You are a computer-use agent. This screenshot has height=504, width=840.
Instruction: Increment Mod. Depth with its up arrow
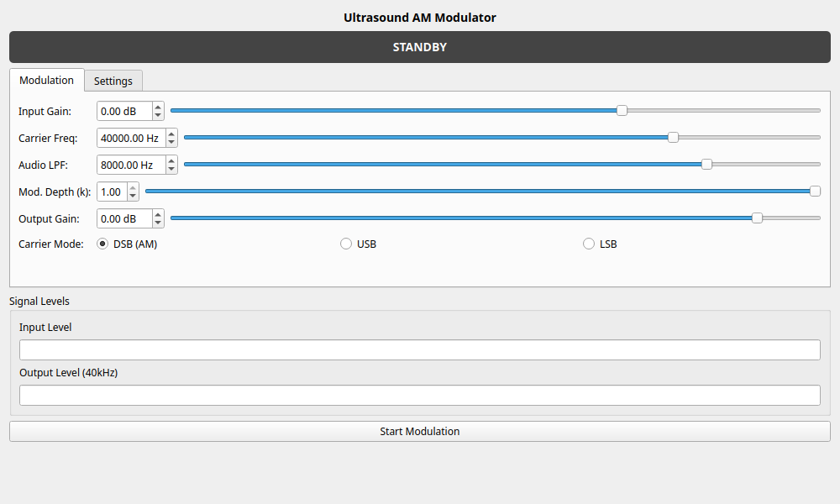pyautogui.click(x=132, y=187)
